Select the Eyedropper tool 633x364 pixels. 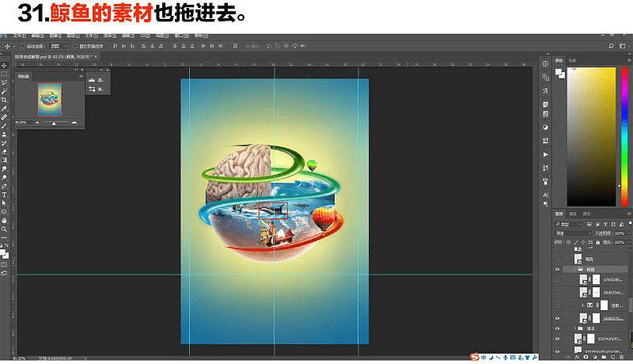click(4, 108)
